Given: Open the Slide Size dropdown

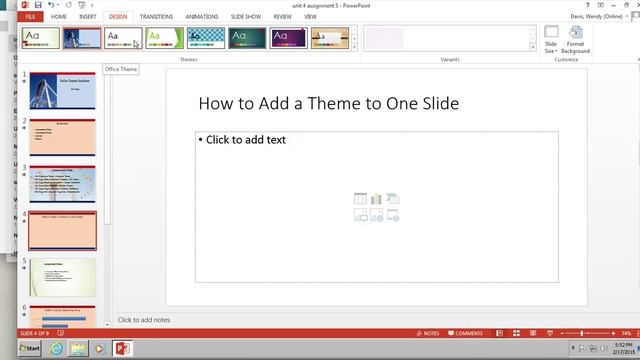Looking at the screenshot, I should [x=551, y=39].
